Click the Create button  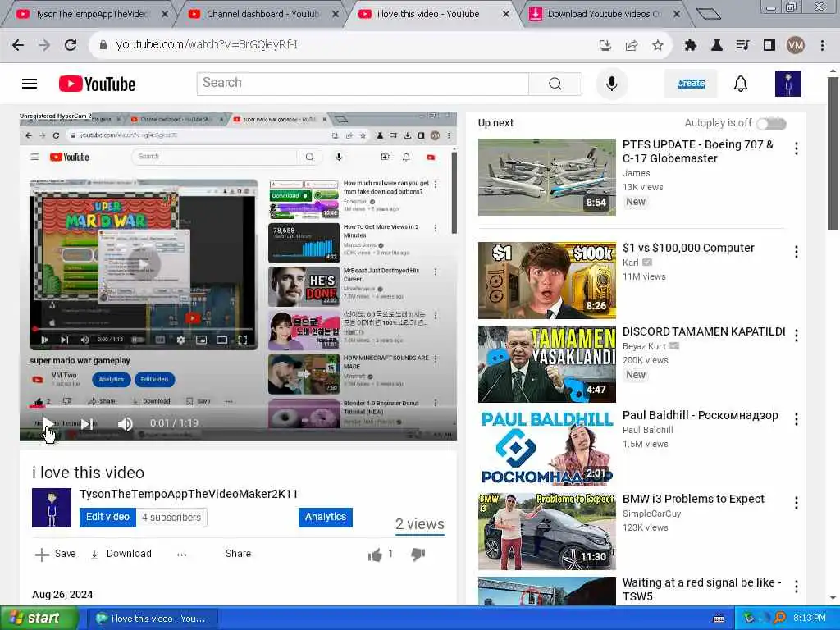pos(691,84)
